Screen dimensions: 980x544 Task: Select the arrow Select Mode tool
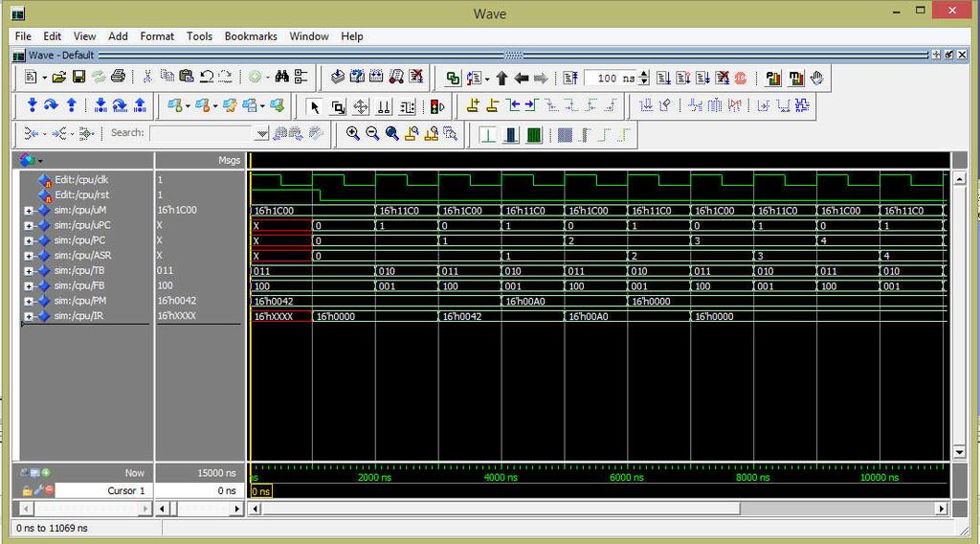(x=314, y=107)
